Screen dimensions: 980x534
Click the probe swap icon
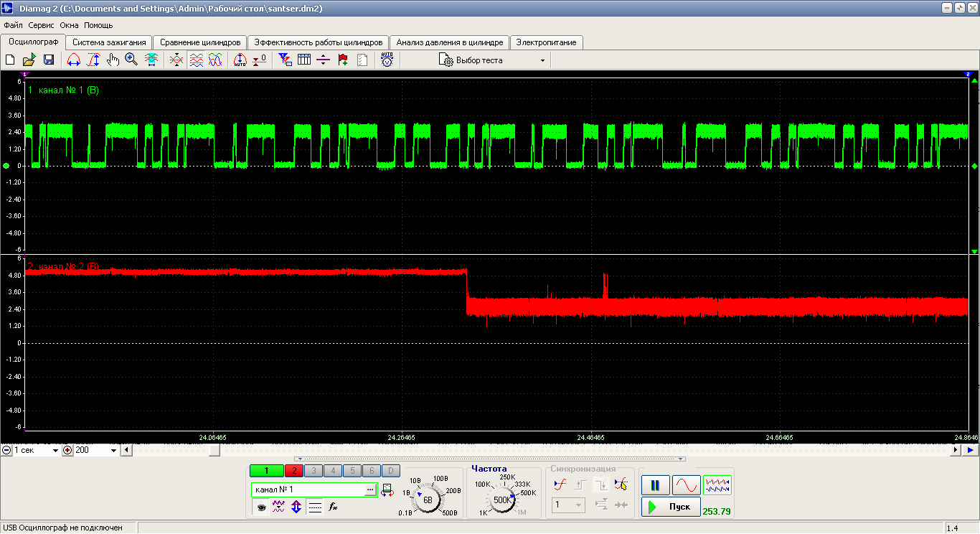[387, 489]
